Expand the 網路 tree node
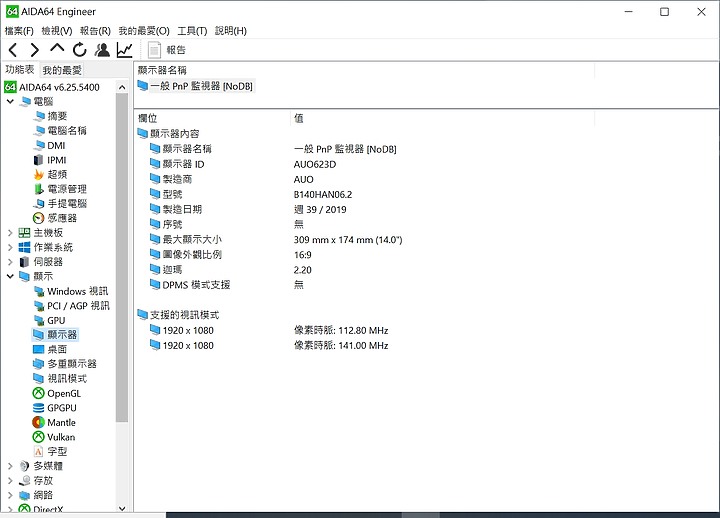 (10, 495)
